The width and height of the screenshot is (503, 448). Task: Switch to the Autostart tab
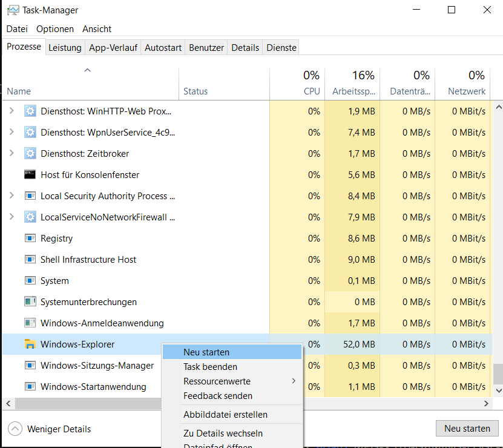click(163, 47)
